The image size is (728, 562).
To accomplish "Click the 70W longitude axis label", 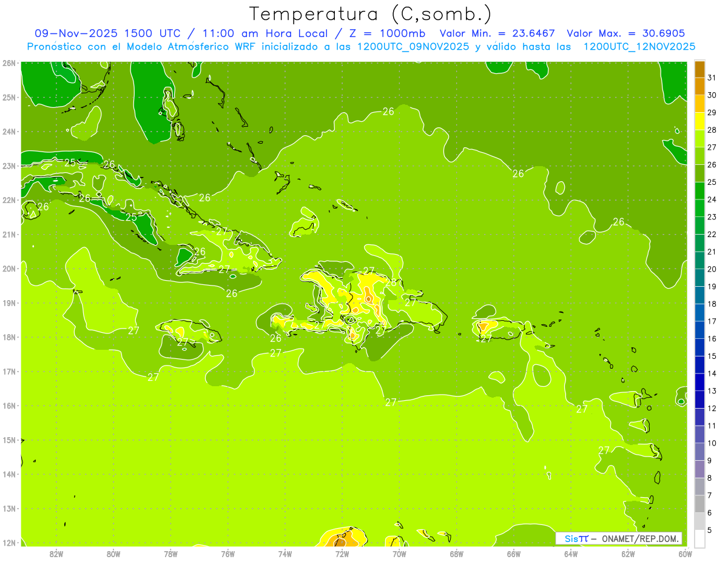I will (399, 554).
